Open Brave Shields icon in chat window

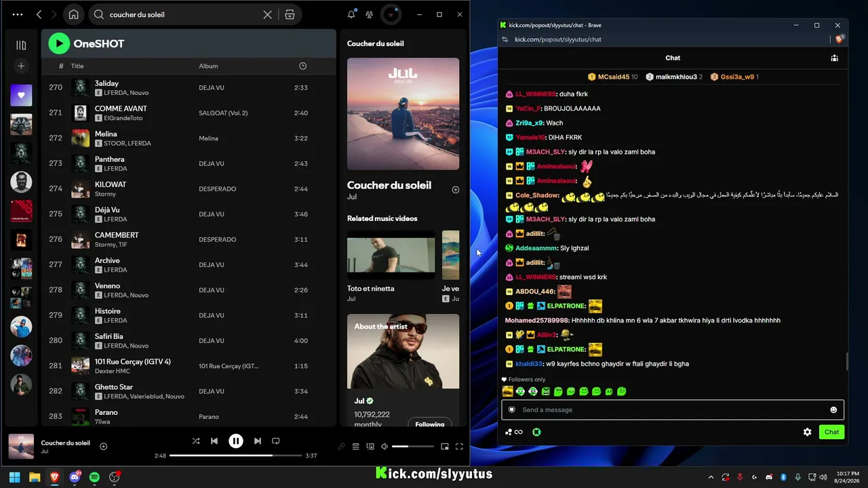click(x=840, y=39)
